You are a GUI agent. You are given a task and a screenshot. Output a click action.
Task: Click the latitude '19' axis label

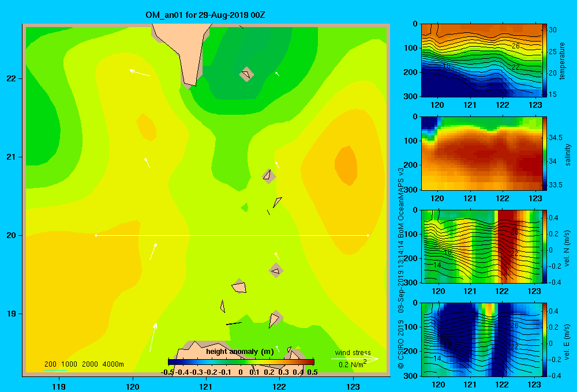pos(12,314)
